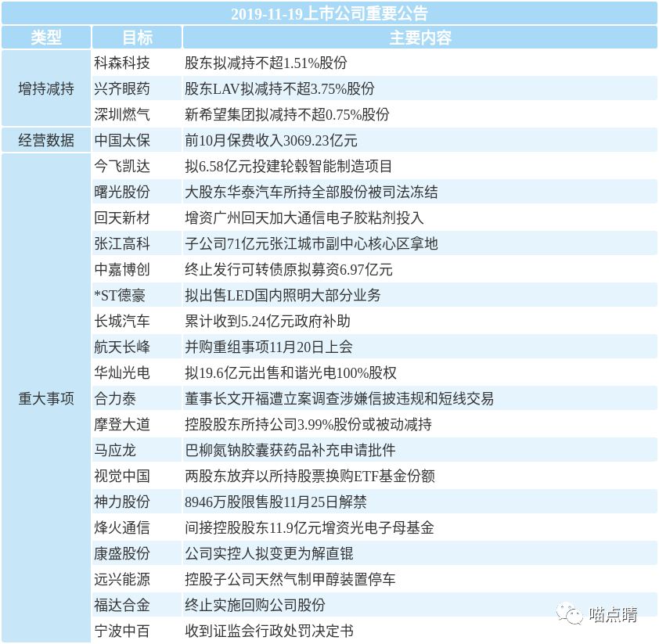The image size is (659, 644).
Task: Click the 长城汽车 company name
Action: (122, 321)
